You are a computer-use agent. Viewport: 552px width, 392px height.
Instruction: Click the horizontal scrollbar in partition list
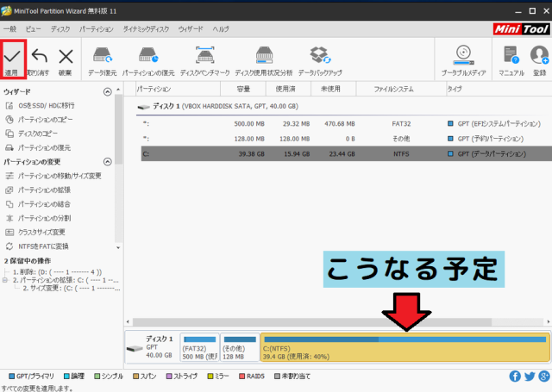coord(312,321)
